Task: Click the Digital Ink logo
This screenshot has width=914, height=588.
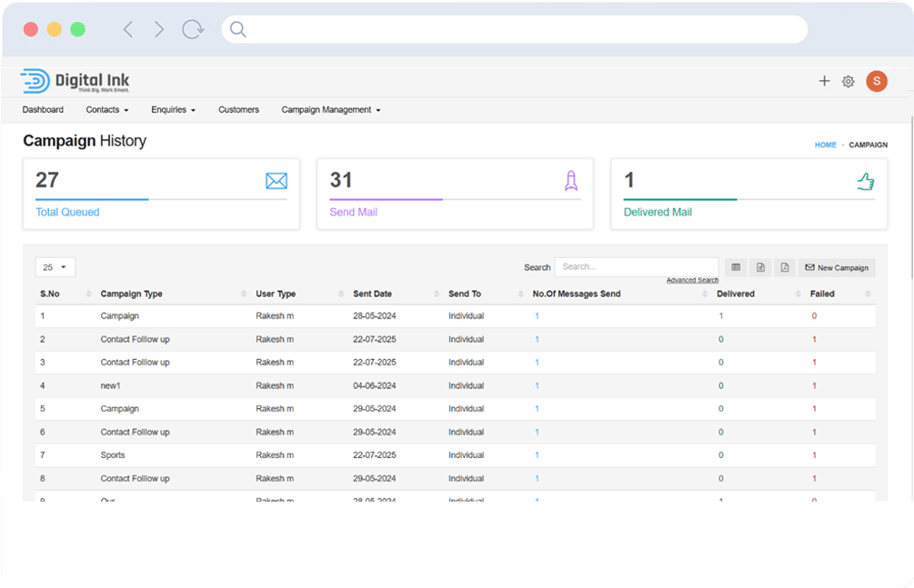Action: 76,81
